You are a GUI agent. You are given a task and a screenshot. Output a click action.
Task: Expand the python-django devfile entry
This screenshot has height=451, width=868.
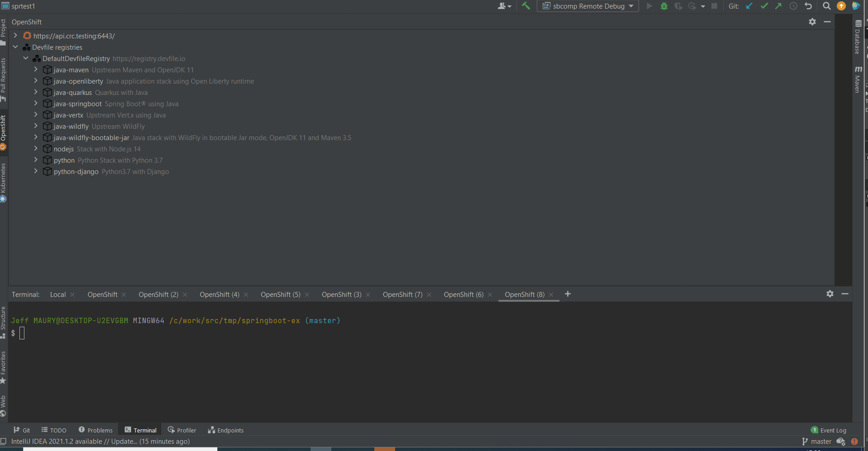36,171
